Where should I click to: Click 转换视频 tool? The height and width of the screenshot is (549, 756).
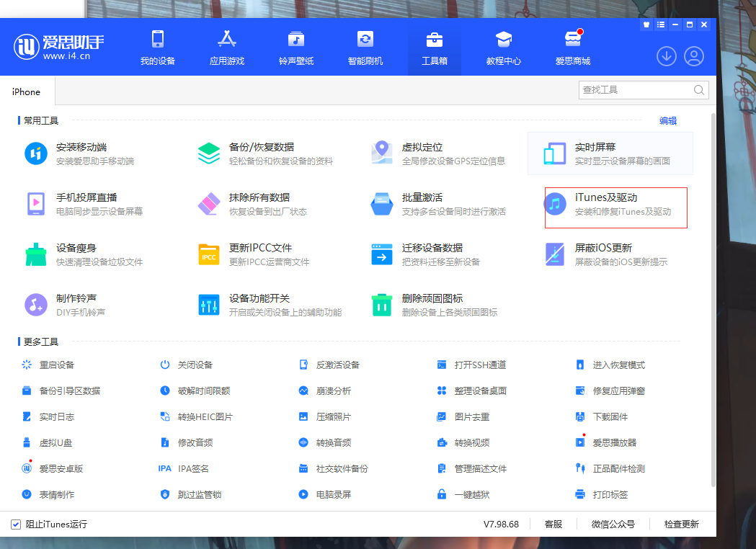point(463,443)
